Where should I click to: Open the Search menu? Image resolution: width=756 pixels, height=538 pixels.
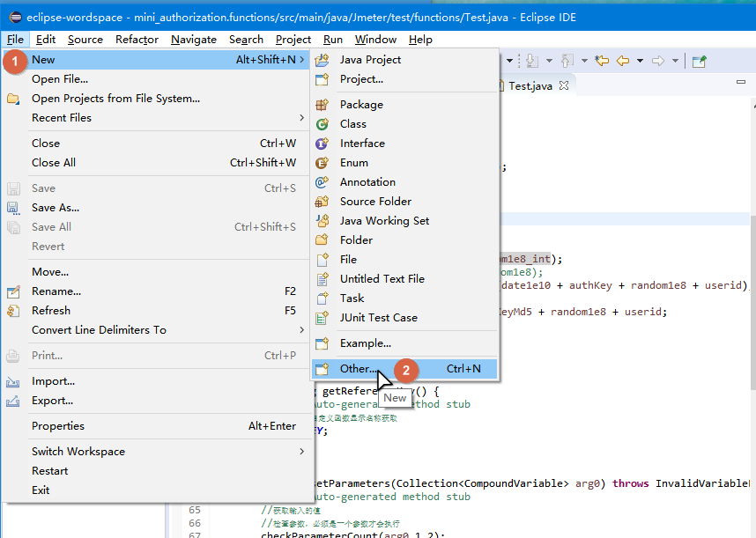point(246,40)
